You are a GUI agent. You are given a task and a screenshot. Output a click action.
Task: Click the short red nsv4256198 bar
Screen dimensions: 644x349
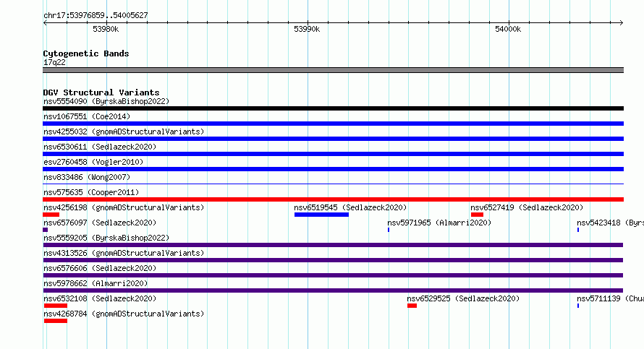point(51,215)
